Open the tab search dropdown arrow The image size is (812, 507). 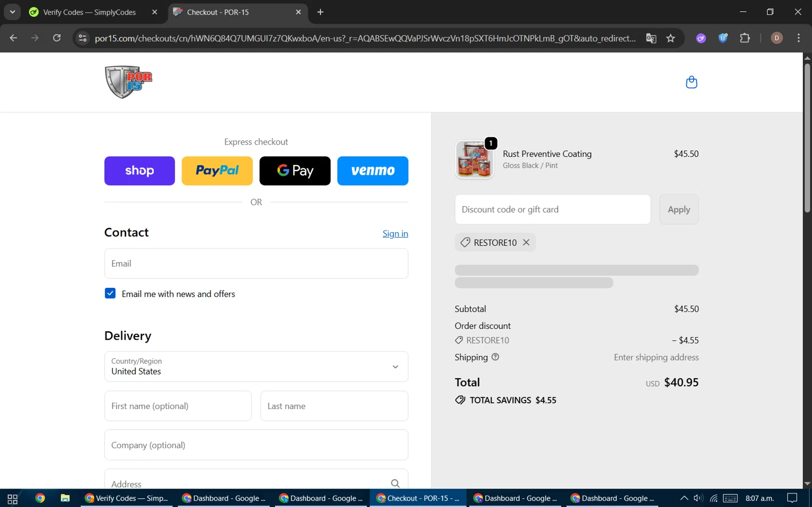click(x=12, y=12)
